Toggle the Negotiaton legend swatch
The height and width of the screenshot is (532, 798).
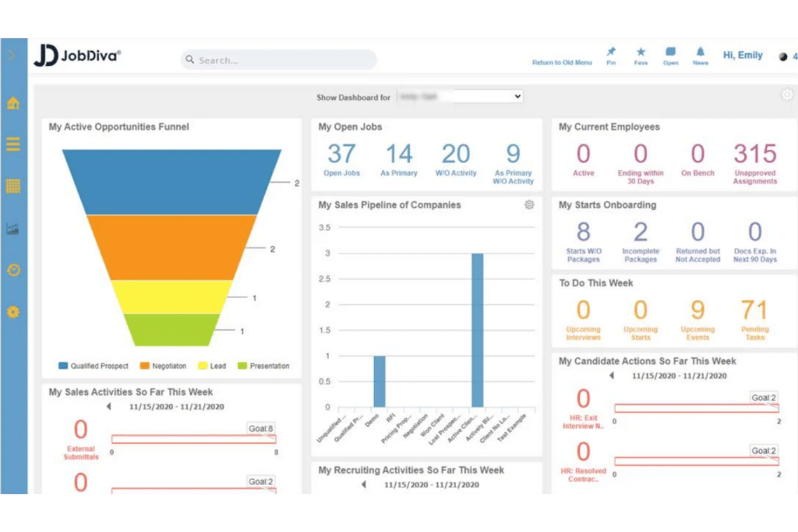[x=145, y=365]
